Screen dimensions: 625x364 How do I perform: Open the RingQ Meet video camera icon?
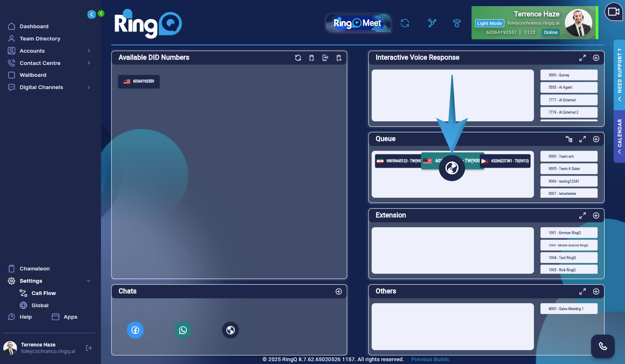click(x=614, y=12)
